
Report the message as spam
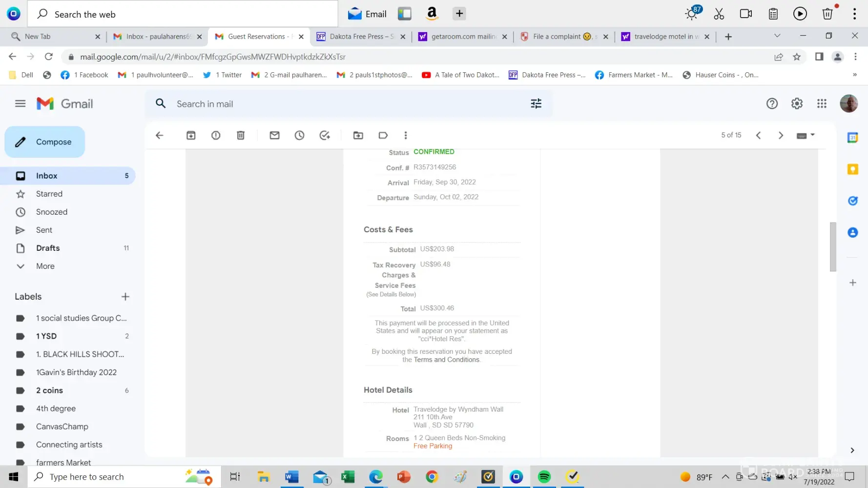pyautogui.click(x=216, y=135)
